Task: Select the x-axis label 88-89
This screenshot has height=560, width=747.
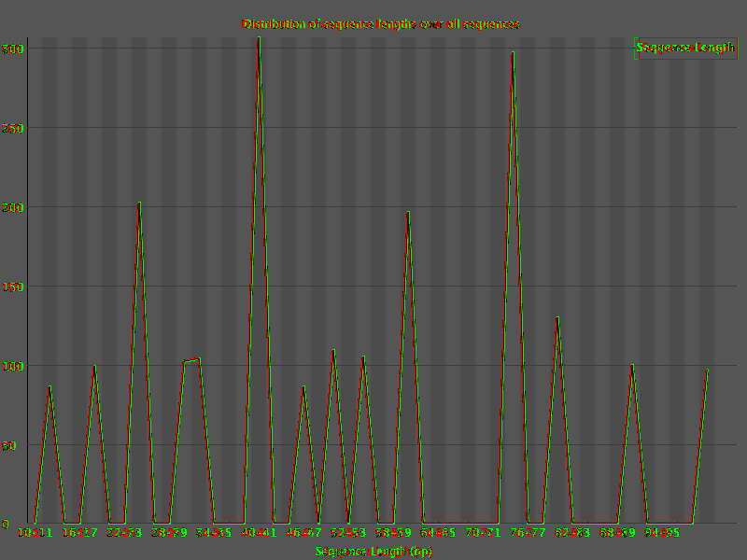Action: [617, 532]
